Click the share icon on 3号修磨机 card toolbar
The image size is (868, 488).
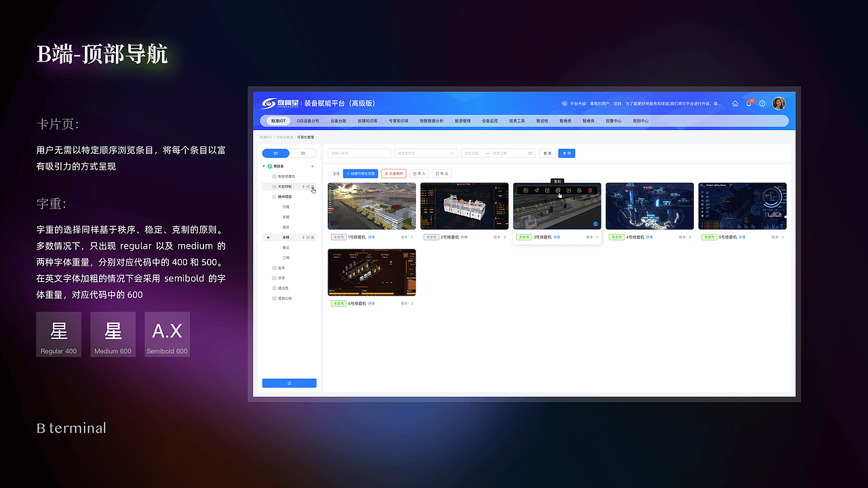536,190
